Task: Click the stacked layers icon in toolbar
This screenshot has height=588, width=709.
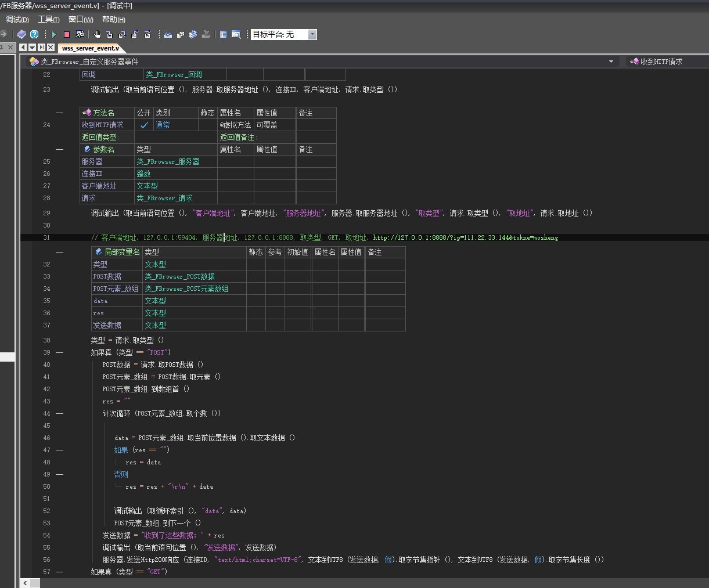Action: pyautogui.click(x=193, y=34)
